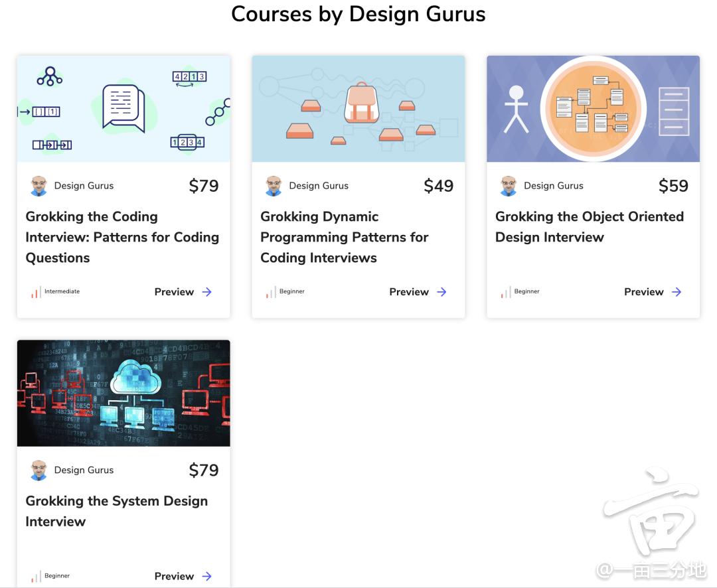Click Beginner level bars icon on Object Oriented card
Image resolution: width=717 pixels, height=588 pixels.
pyautogui.click(x=506, y=292)
